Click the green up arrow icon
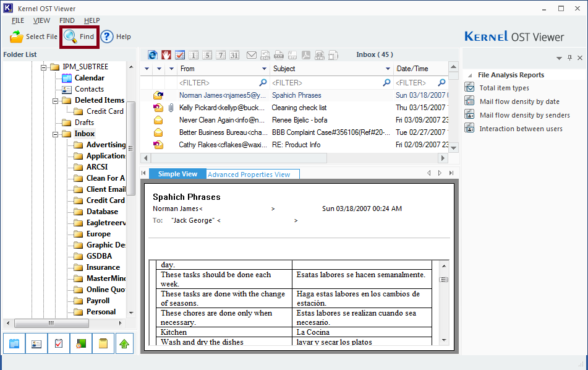Screen dimensions: 588x370 pos(124,343)
